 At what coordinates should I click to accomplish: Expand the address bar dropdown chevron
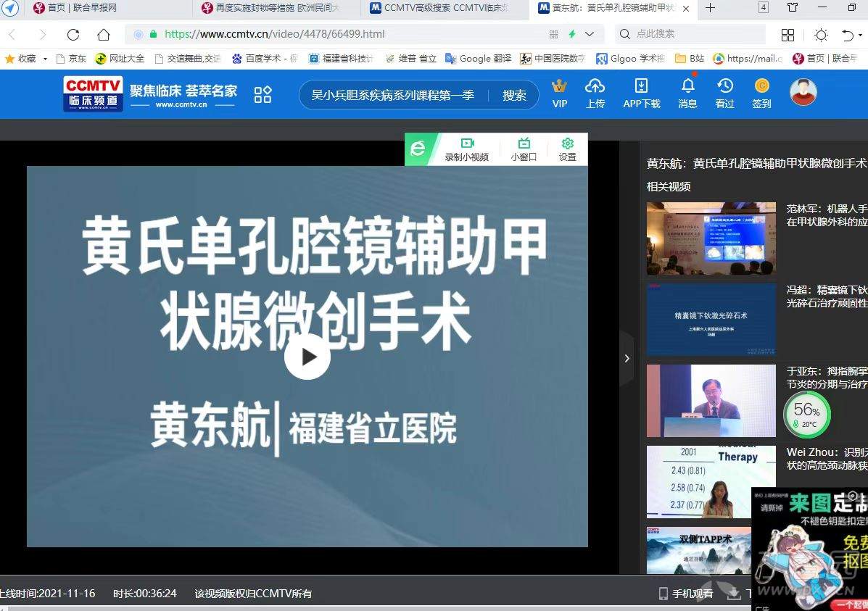tap(590, 34)
